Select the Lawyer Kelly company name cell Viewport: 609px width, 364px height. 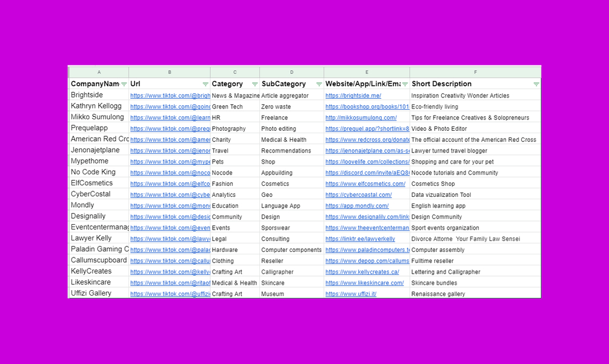click(x=99, y=238)
